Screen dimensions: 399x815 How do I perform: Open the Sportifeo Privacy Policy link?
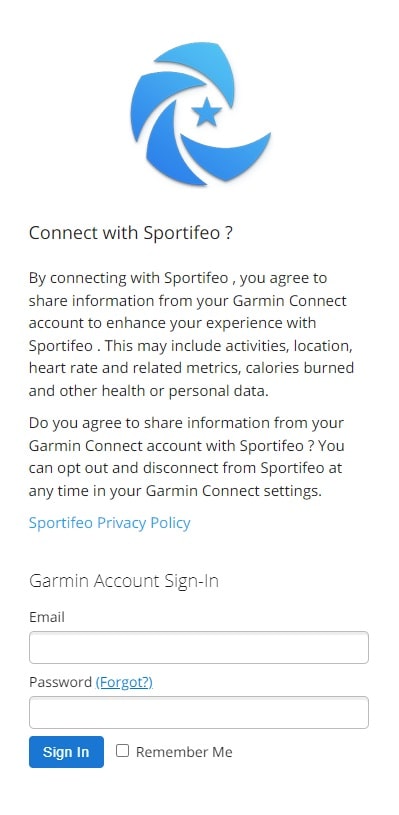110,522
